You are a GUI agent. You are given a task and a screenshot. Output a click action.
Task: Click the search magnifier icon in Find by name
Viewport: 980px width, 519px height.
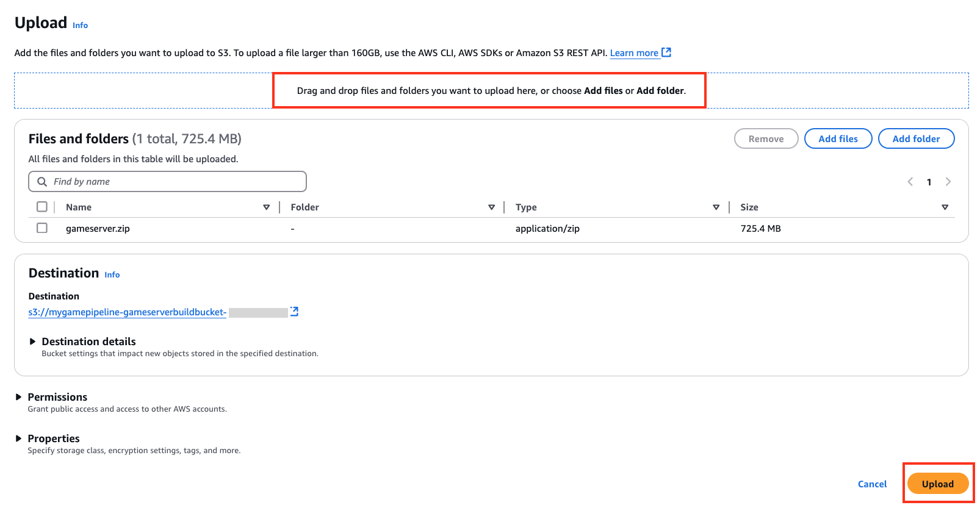pyautogui.click(x=42, y=182)
